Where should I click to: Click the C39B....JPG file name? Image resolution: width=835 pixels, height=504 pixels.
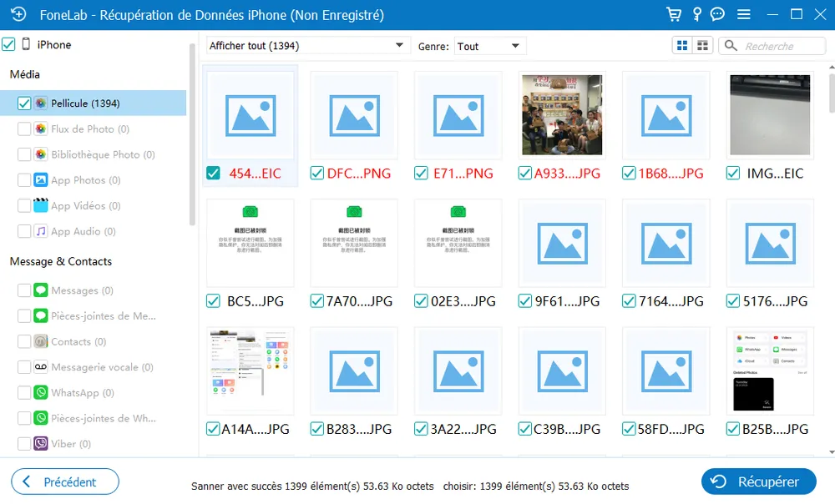567,429
